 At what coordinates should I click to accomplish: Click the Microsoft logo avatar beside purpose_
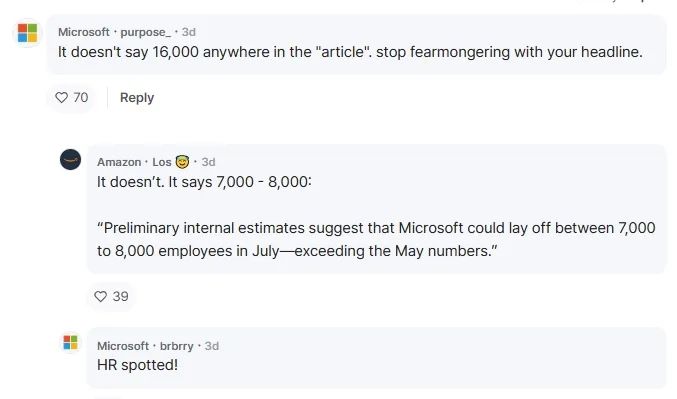point(28,33)
